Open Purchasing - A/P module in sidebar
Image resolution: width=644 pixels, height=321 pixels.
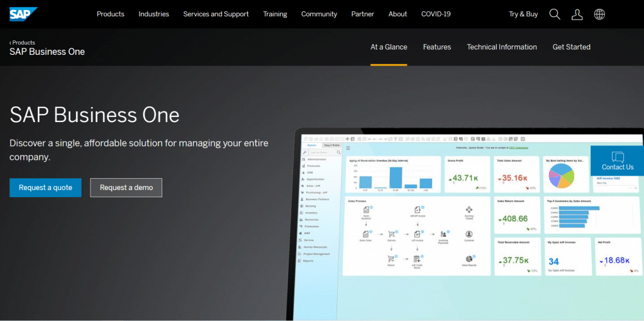coord(317,193)
